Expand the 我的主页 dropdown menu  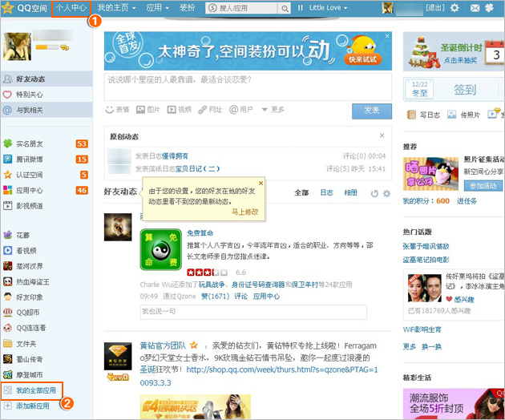click(x=116, y=8)
